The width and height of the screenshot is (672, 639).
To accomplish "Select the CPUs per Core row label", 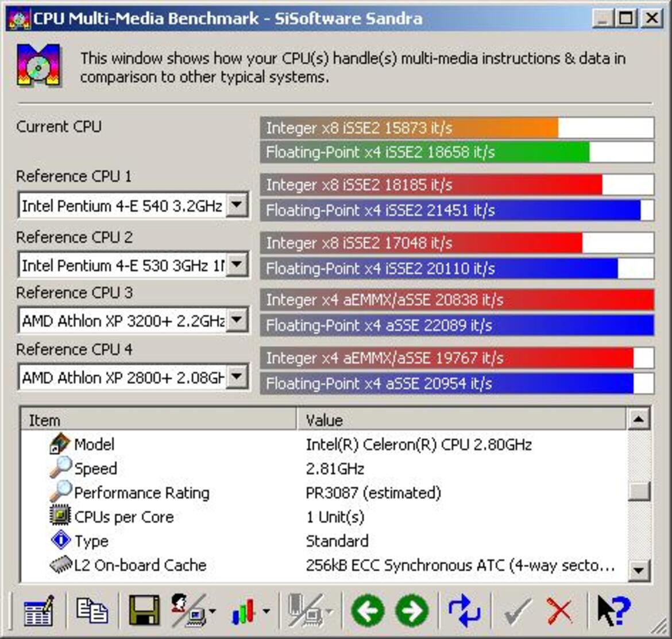I will point(124,517).
